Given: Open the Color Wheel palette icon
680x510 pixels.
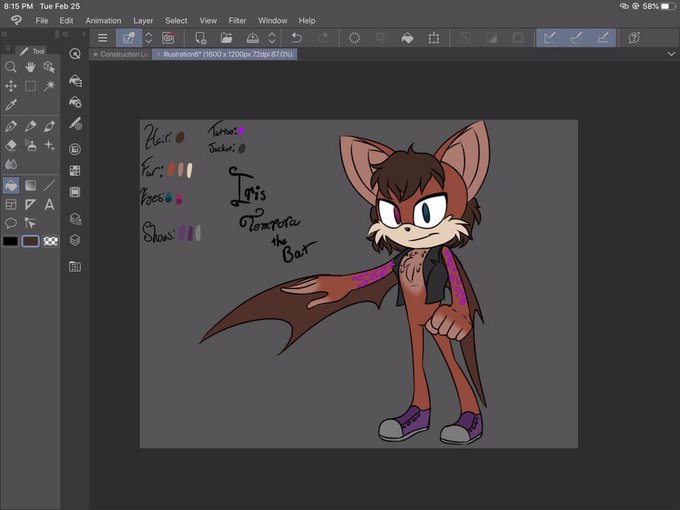Looking at the screenshot, I should pyautogui.click(x=75, y=149).
